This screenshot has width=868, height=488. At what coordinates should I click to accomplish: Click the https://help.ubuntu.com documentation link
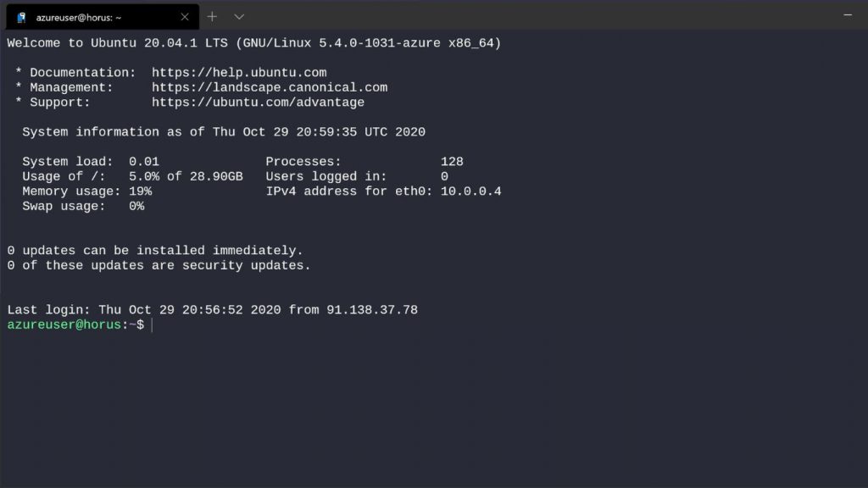point(238,73)
